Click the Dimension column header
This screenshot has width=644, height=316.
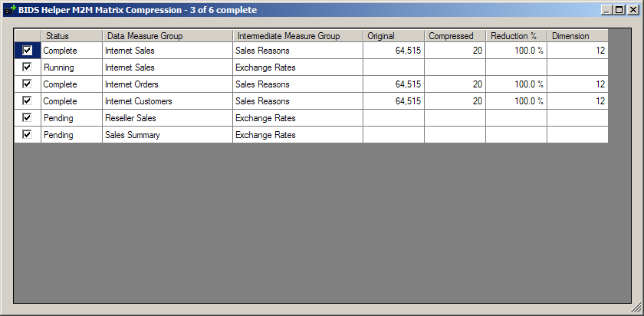coord(577,36)
